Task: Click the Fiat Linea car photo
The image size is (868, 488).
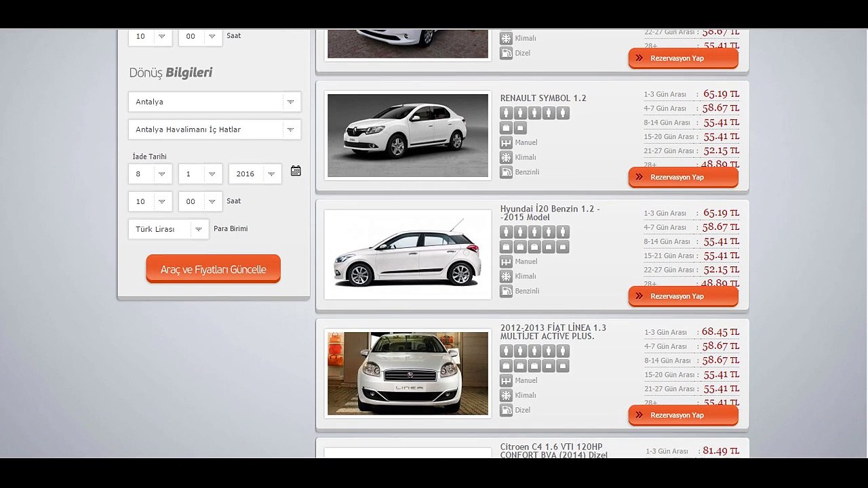Action: point(408,373)
